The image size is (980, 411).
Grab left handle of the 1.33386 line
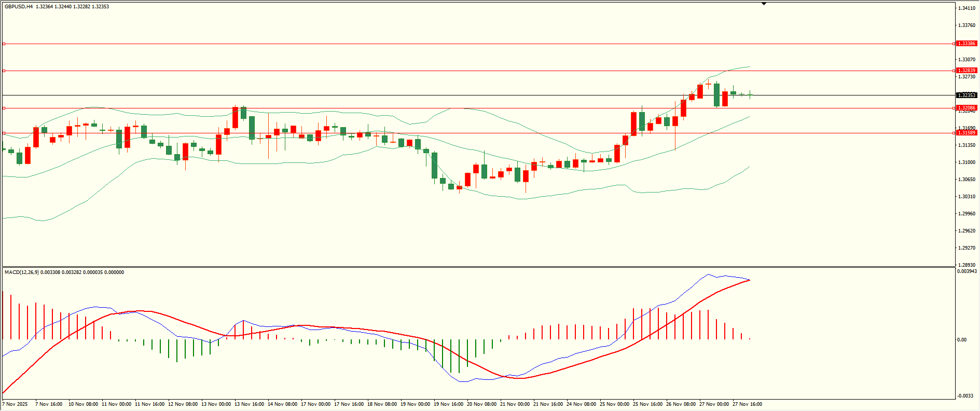4,44
